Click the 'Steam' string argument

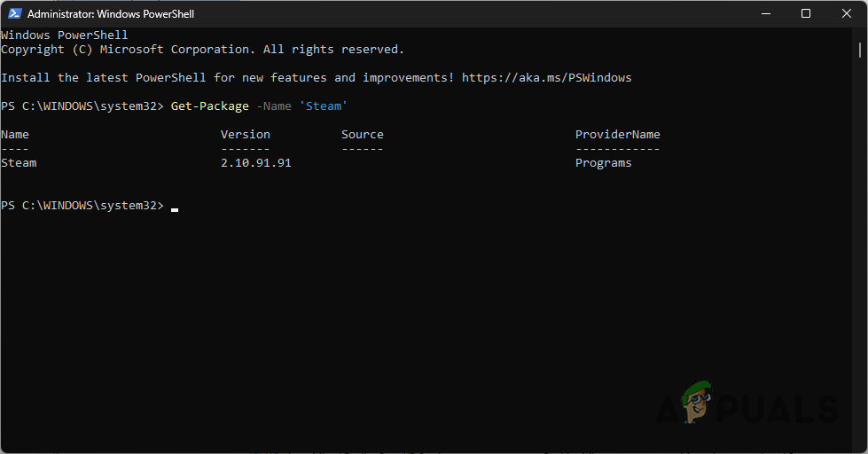(324, 106)
